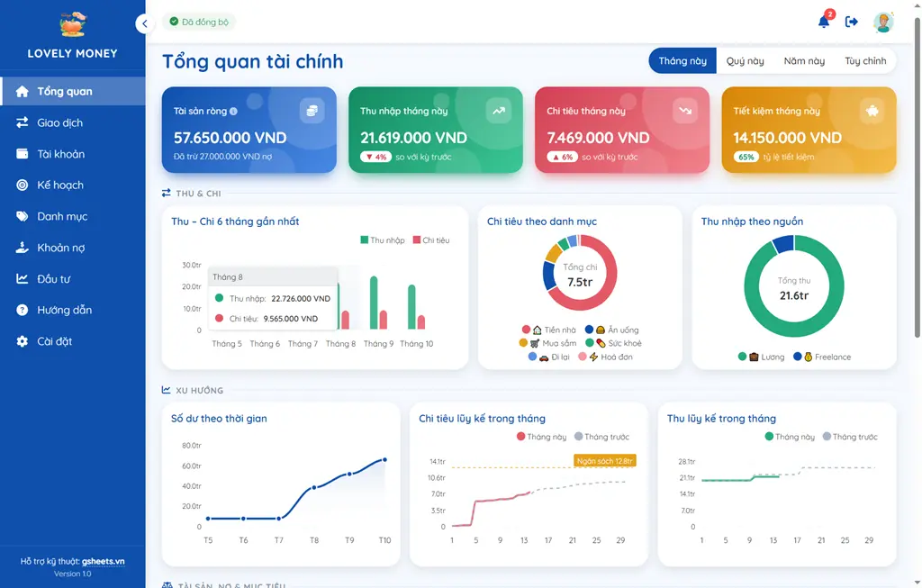Click the Giao dịch arrows icon
Viewport: 922px width, 588px height.
22,122
